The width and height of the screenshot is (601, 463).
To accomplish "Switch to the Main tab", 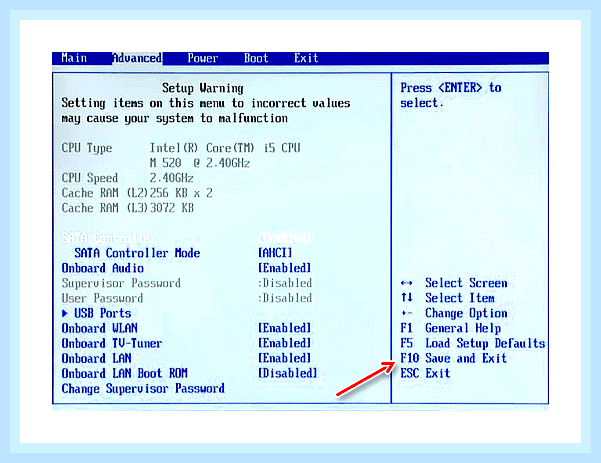I will tap(74, 58).
